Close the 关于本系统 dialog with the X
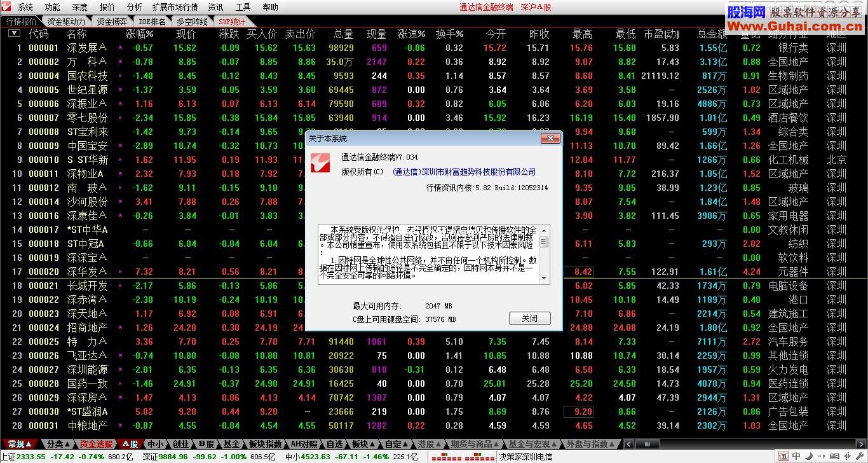Screen dimensions: 868x463 pyautogui.click(x=550, y=138)
